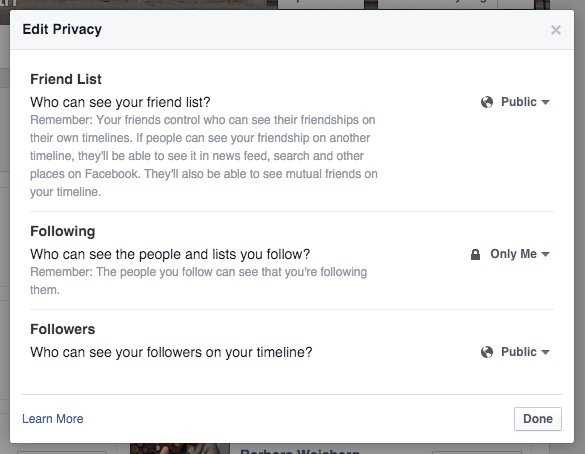Open the Learn More link
The image size is (585, 454).
(53, 419)
